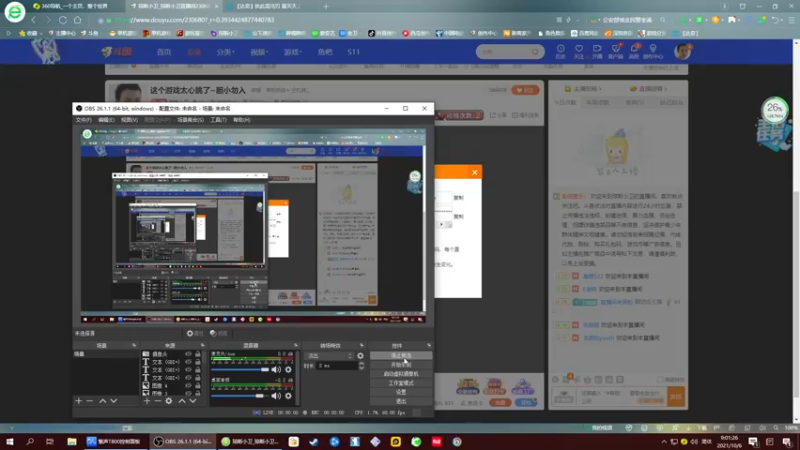Expand Douyu 视频 navigation dropdown

point(259,52)
